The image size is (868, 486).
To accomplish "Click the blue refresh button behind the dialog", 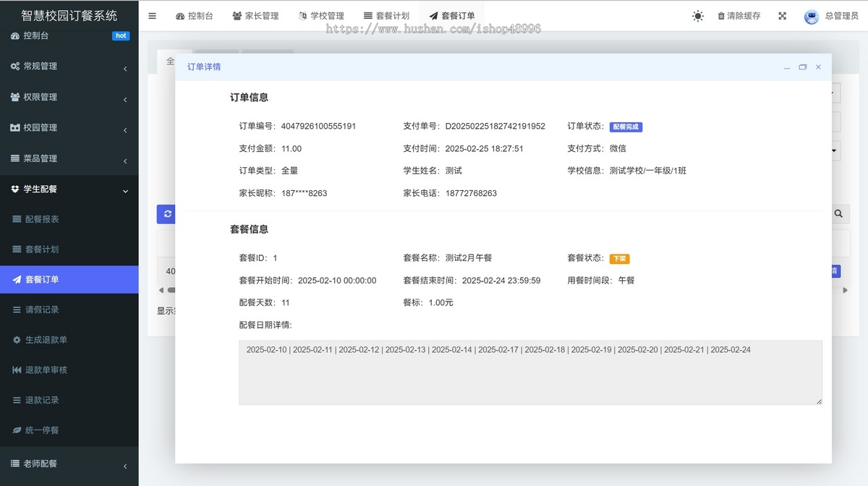I will click(167, 214).
